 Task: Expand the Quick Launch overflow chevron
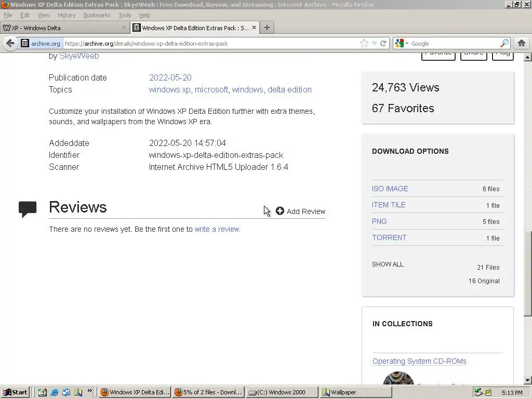click(89, 391)
